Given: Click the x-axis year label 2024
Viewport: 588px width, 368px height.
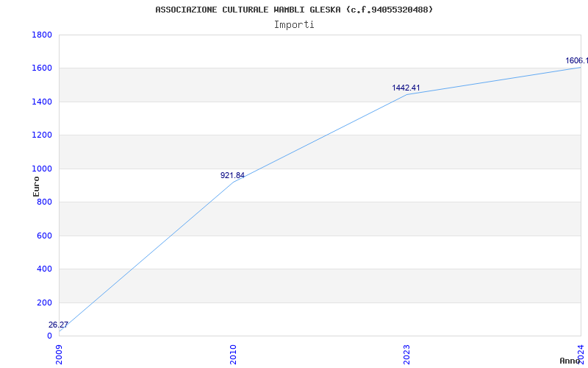Looking at the screenshot, I should pos(581,355).
